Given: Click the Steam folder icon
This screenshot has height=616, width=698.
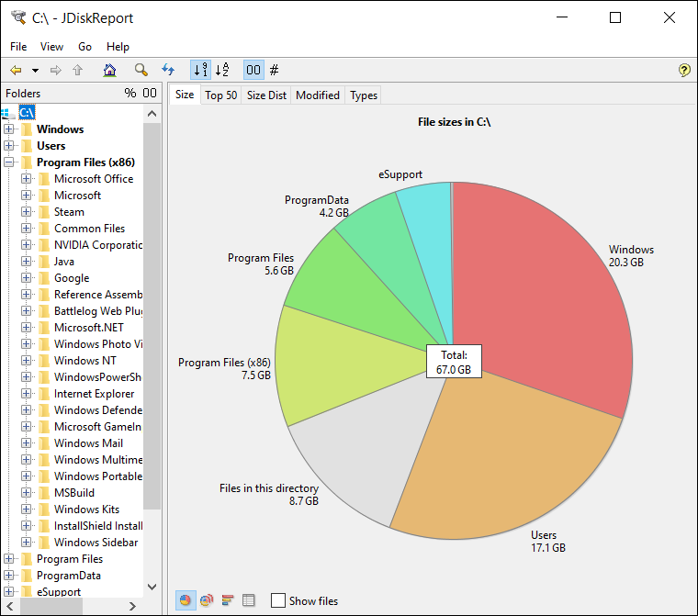Looking at the screenshot, I should (x=44, y=212).
